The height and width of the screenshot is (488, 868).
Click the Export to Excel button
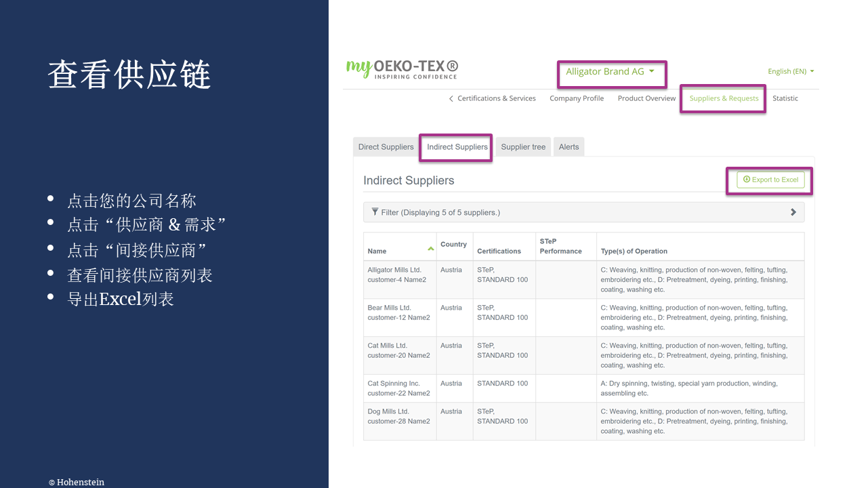[770, 180]
